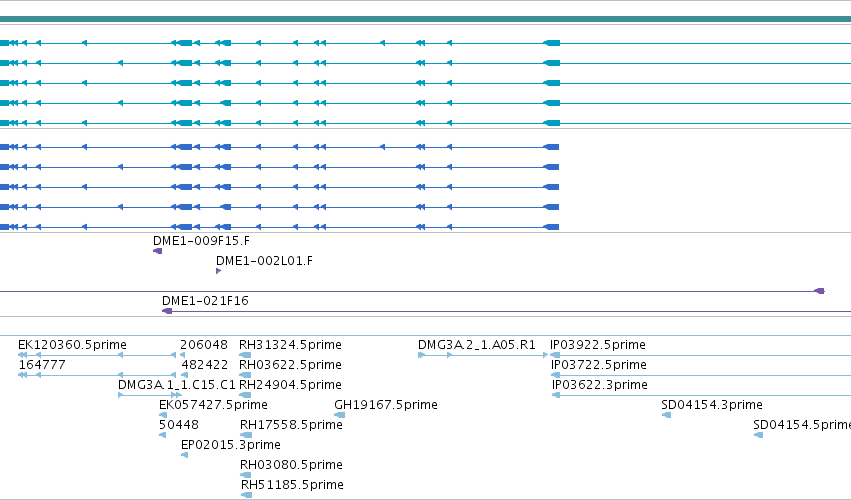The height and width of the screenshot is (500, 851).
Task: Click the light blue glyph under SD04154.5prime
Action: (x=759, y=435)
